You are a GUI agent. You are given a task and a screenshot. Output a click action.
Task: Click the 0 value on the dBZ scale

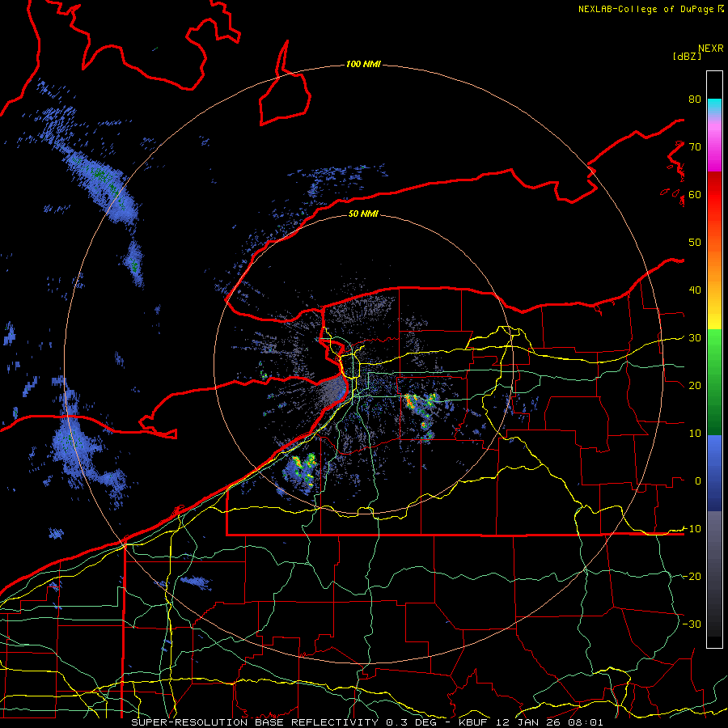click(x=698, y=481)
